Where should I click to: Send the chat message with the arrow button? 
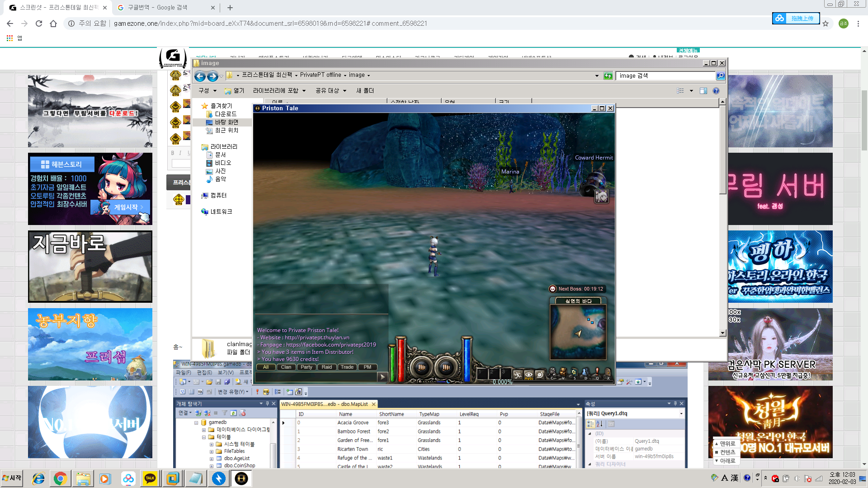pyautogui.click(x=382, y=376)
